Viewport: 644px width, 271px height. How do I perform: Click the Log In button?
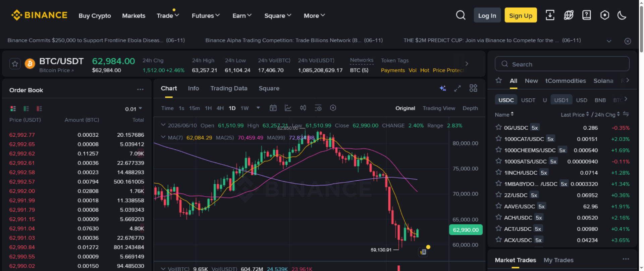[x=487, y=15]
